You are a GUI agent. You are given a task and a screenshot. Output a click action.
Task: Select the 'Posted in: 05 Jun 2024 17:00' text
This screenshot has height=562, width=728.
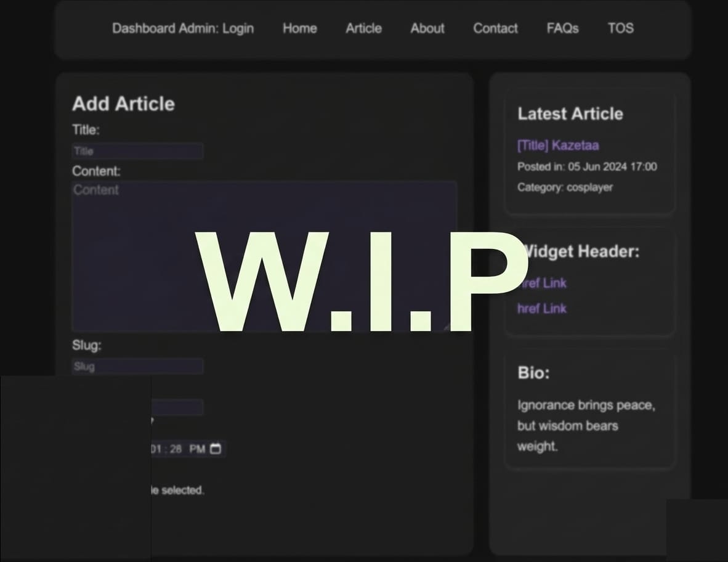(x=587, y=167)
